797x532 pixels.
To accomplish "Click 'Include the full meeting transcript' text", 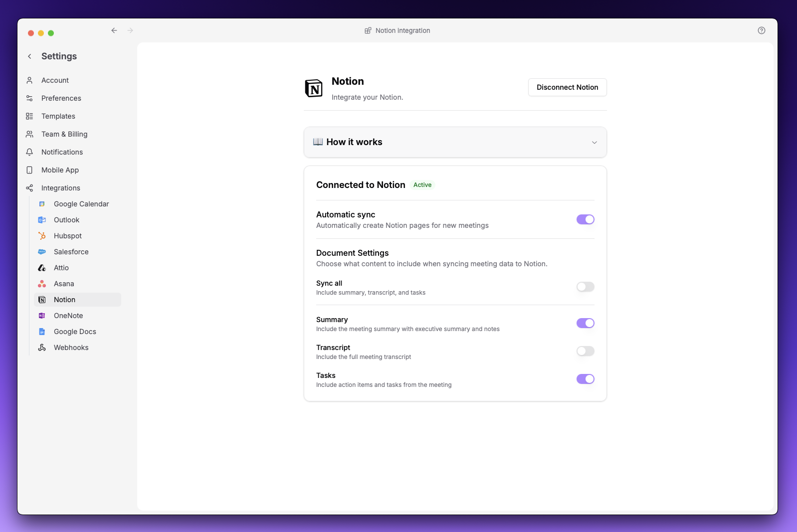I will (x=364, y=357).
